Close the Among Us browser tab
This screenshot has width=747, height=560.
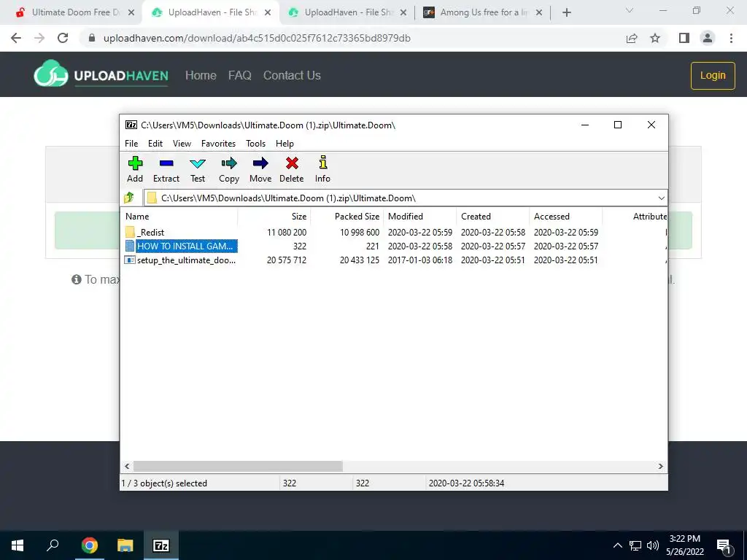point(539,13)
